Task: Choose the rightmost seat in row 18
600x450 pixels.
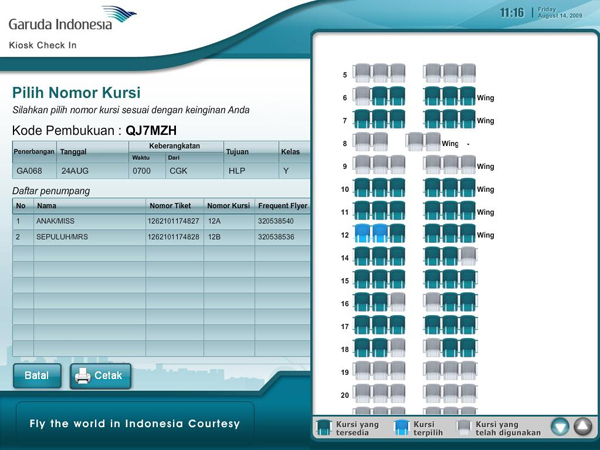Action: 467,350
